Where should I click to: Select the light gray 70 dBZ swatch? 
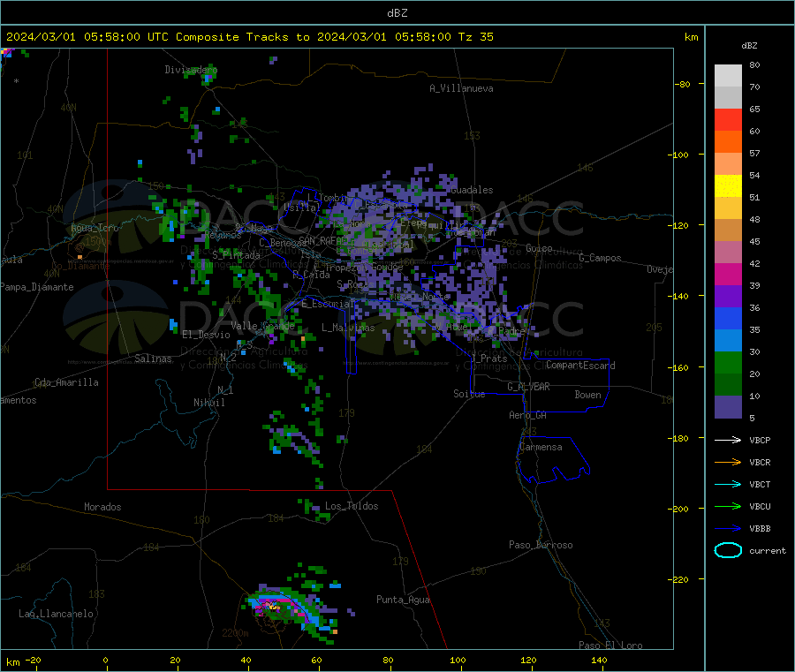click(x=728, y=76)
